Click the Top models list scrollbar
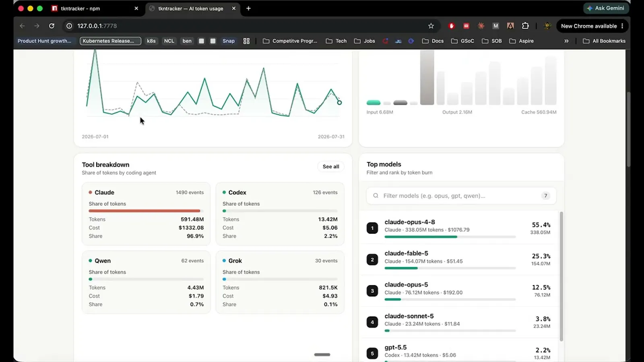 tap(561, 277)
